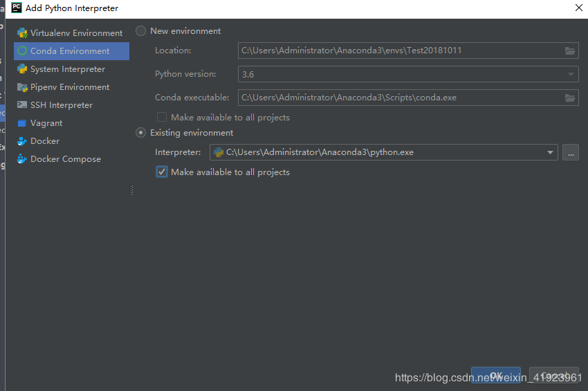This screenshot has height=391, width=588.
Task: Click the Interpreter path python.exe text
Action: point(320,152)
